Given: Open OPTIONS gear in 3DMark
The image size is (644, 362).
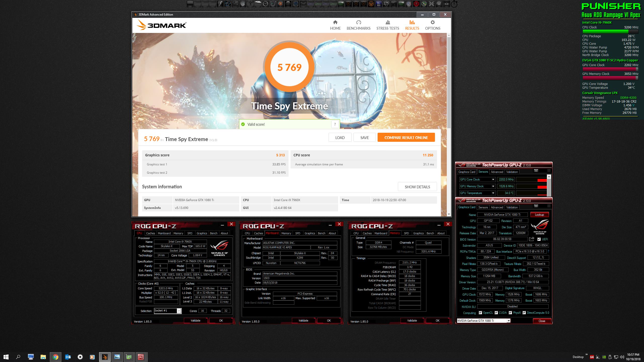Looking at the screenshot, I should pyautogui.click(x=433, y=25).
